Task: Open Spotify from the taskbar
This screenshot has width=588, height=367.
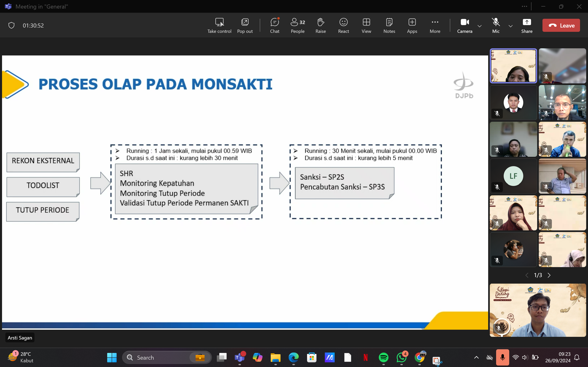Action: point(383,357)
